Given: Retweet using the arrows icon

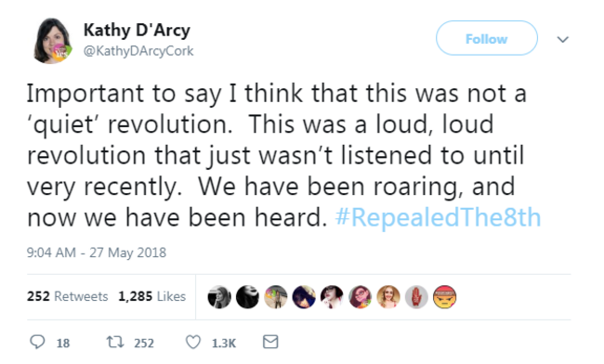Looking at the screenshot, I should [x=115, y=342].
